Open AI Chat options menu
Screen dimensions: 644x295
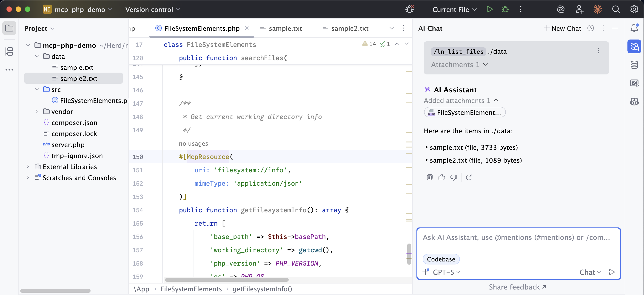[603, 28]
